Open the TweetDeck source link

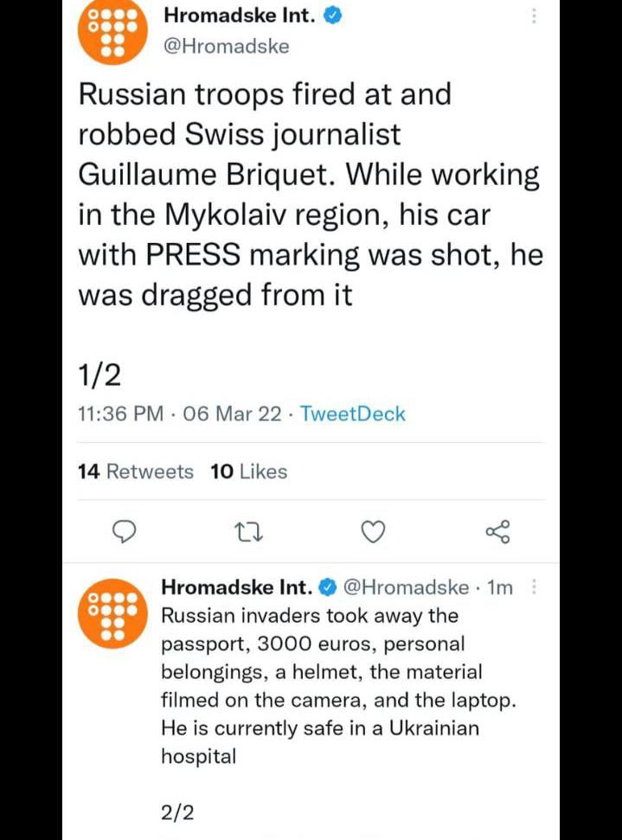pos(352,414)
